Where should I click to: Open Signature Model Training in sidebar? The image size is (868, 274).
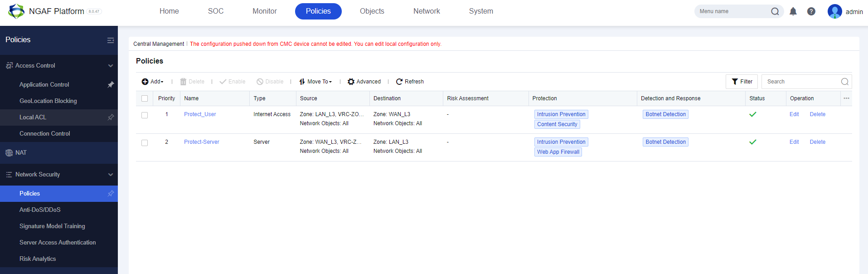pos(52,226)
